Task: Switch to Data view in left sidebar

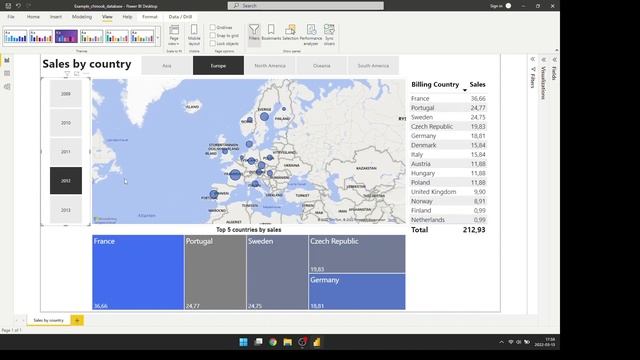Action: (x=7, y=73)
